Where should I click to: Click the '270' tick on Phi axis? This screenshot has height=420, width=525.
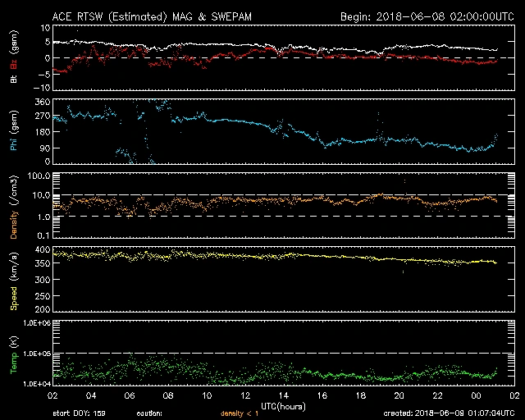43,116
